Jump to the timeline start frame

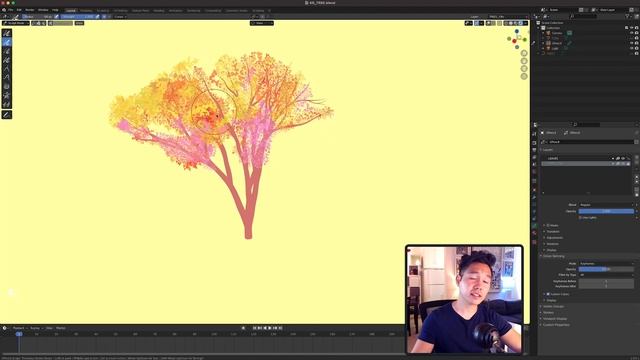[254, 328]
